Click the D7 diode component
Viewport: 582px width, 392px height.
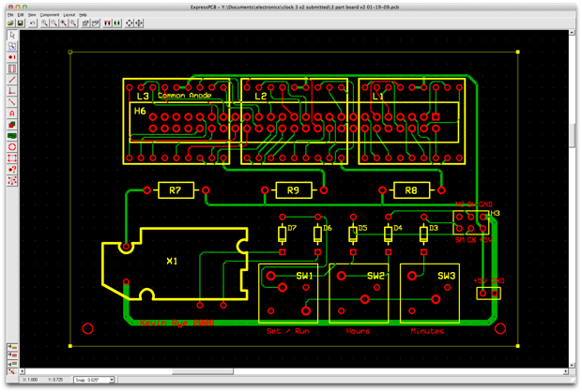[283, 234]
